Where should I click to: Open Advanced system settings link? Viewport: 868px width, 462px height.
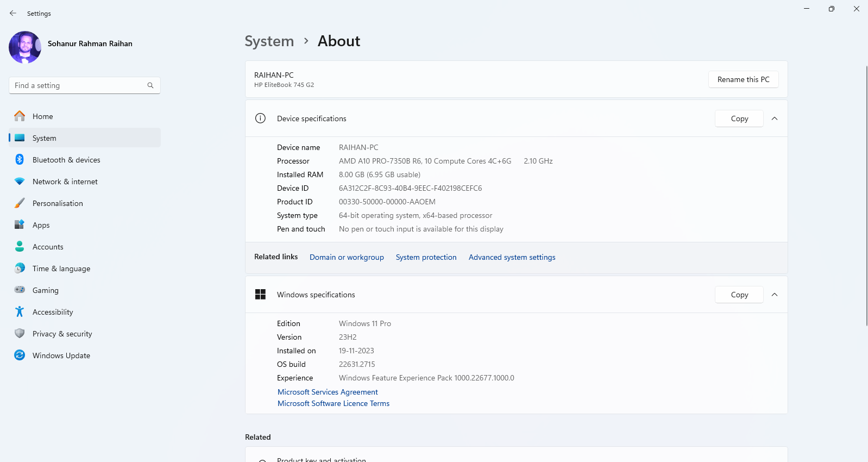tap(512, 257)
